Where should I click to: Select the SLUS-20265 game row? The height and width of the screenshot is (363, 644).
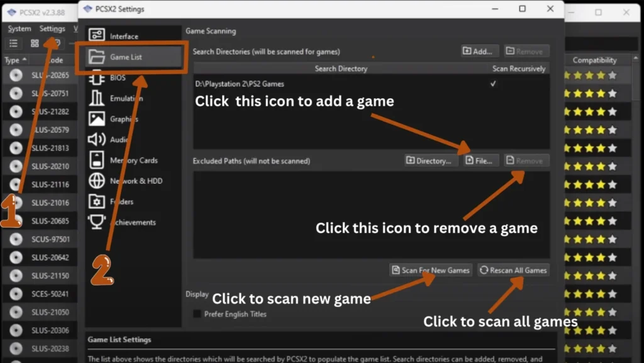(40, 75)
